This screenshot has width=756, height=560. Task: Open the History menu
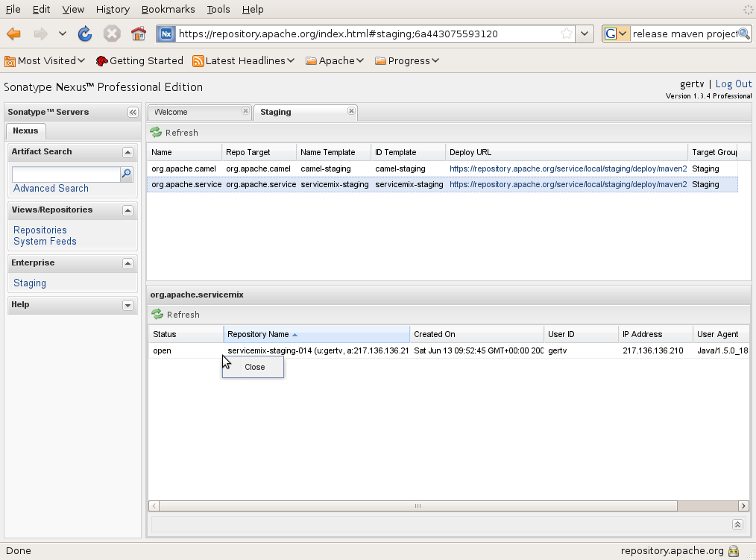coord(113,9)
